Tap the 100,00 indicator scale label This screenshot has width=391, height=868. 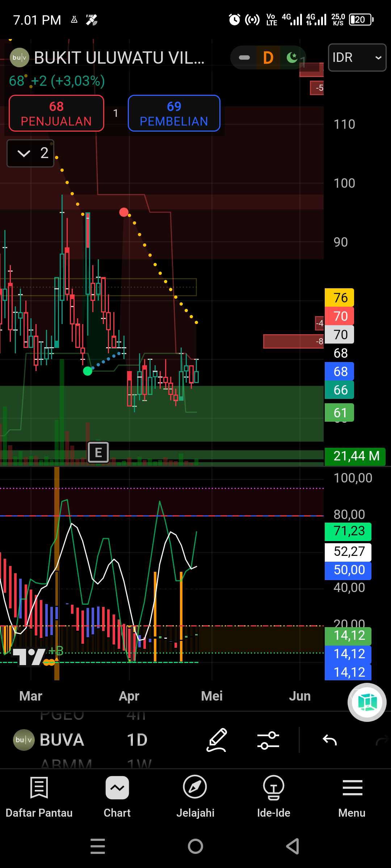[353, 478]
